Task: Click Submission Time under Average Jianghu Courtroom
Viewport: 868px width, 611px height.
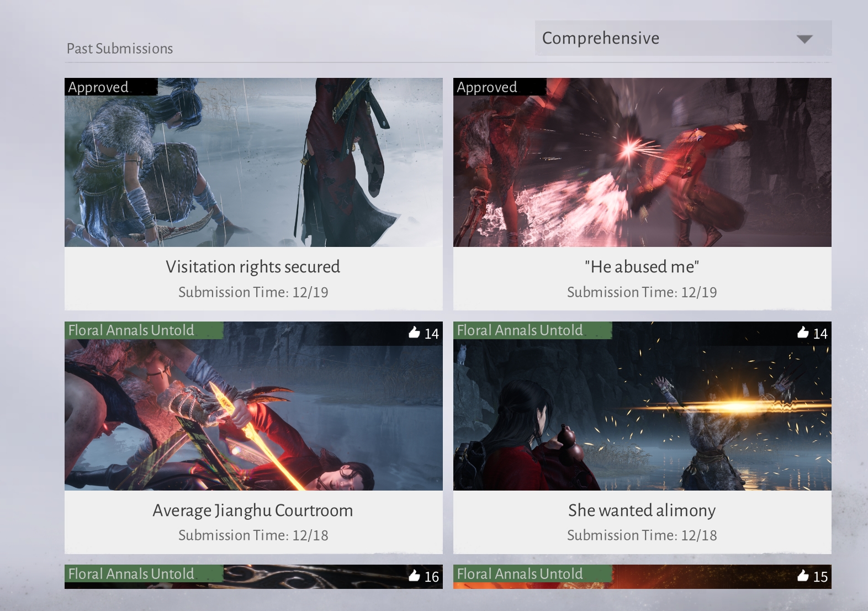Action: click(253, 535)
